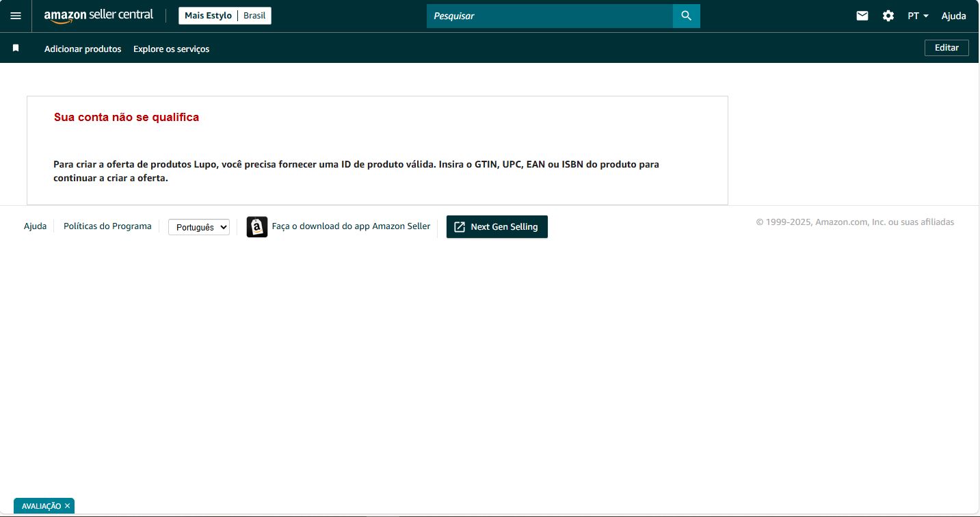This screenshot has height=517, width=980.
Task: Switch the Mais Estylo Brasil store selector
Action: coord(225,16)
